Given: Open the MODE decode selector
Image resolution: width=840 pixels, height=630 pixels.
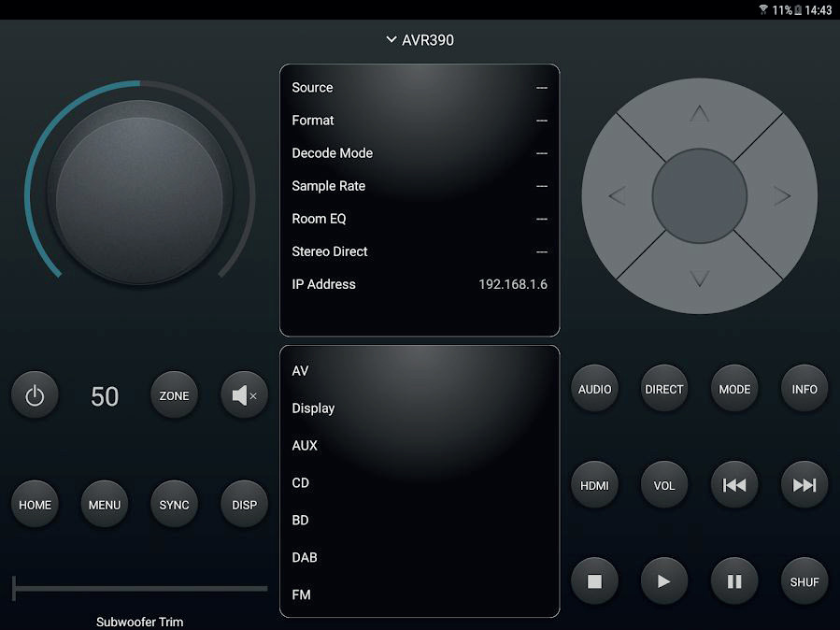Looking at the screenshot, I should [x=734, y=389].
